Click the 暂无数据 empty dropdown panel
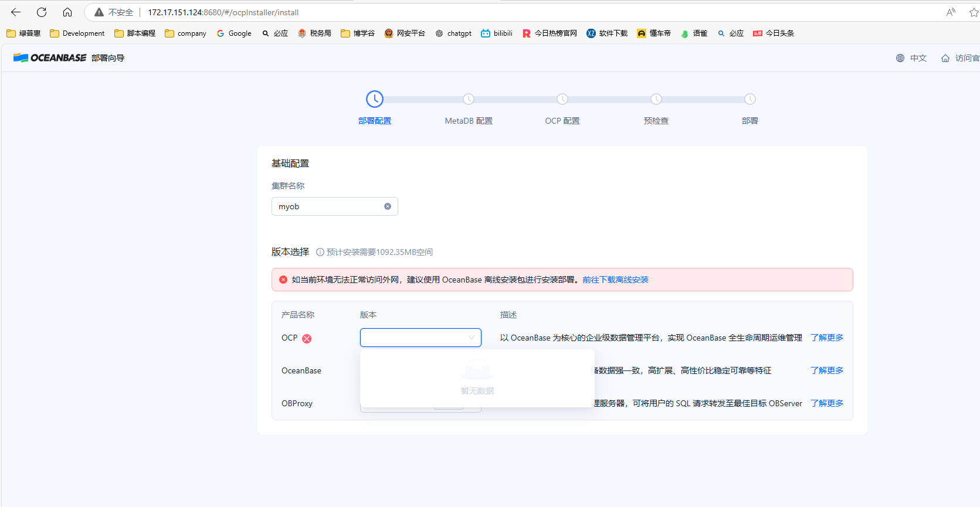This screenshot has width=980, height=507. coord(477,379)
